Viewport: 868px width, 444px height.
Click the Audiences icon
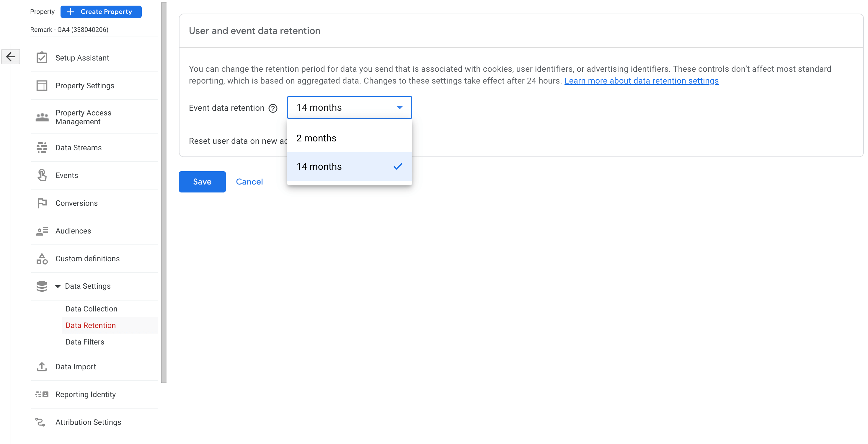pyautogui.click(x=42, y=231)
